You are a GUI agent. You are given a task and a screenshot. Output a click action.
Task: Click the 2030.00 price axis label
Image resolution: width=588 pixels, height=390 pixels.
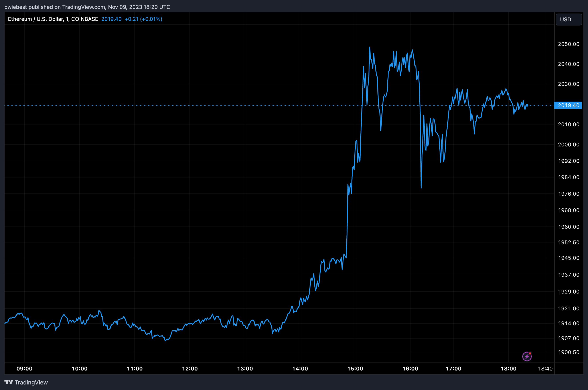[569, 84]
